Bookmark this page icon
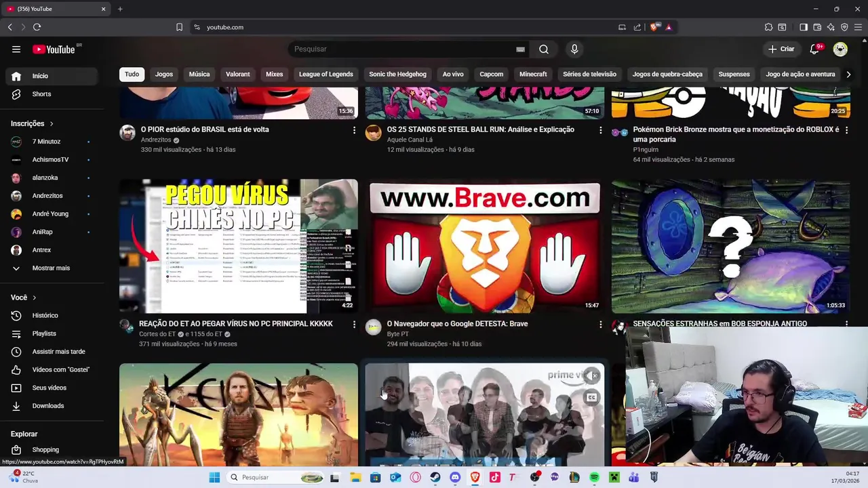 pos(179,27)
